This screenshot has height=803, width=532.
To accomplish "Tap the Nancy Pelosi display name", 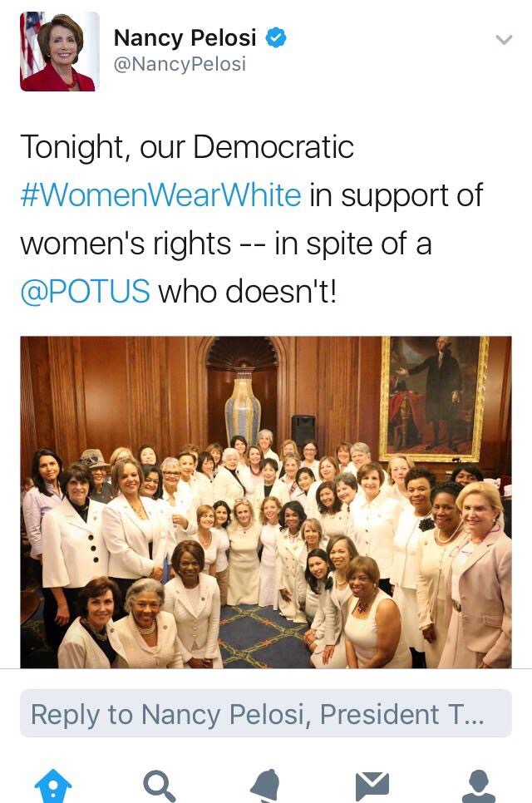I will 185,38.
